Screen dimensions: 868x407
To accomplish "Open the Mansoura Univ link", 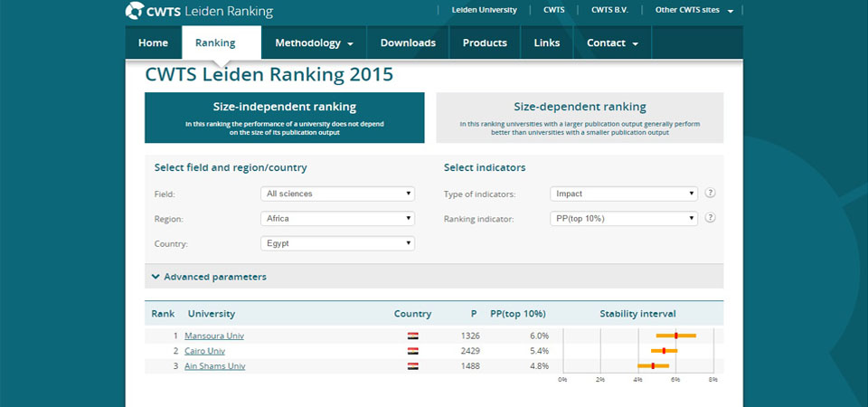I will [x=214, y=336].
